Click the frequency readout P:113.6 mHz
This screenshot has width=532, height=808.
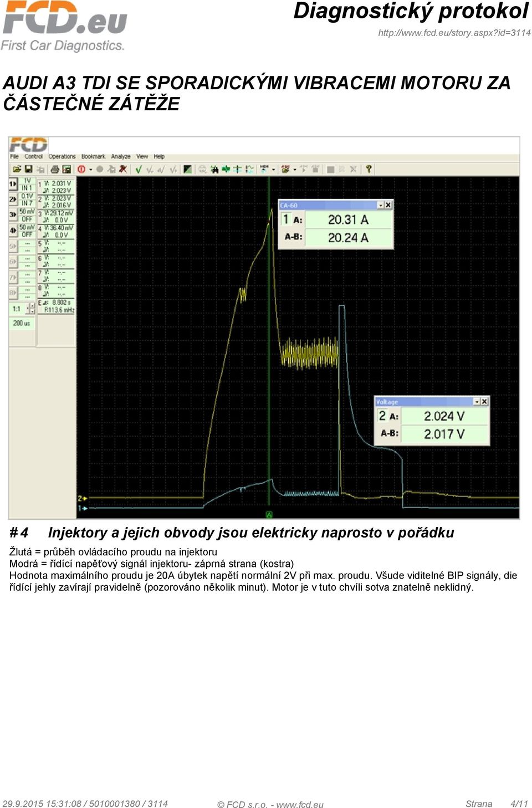pyautogui.click(x=59, y=310)
